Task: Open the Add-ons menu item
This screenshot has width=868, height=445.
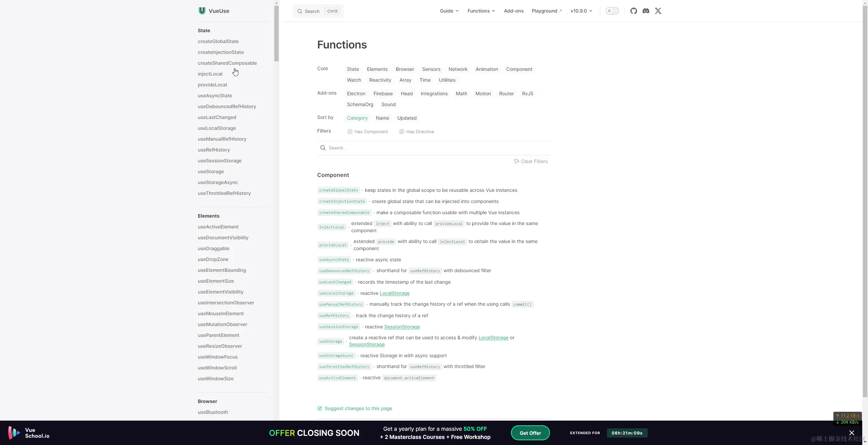Action: click(x=513, y=11)
